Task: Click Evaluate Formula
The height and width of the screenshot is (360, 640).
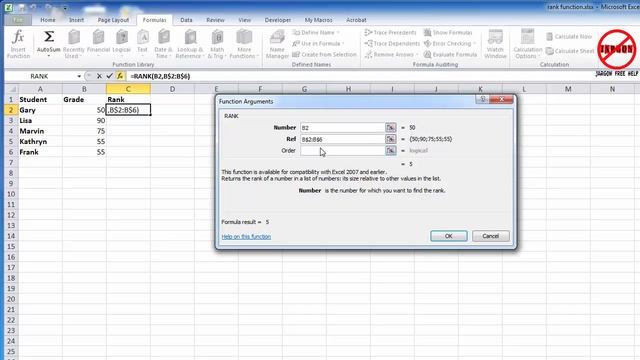Action: click(450, 54)
